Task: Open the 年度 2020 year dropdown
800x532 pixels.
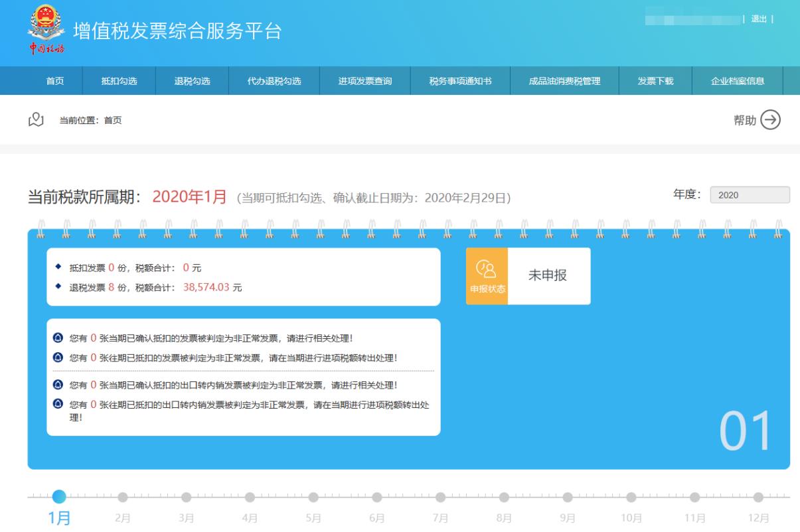Action: 750,195
